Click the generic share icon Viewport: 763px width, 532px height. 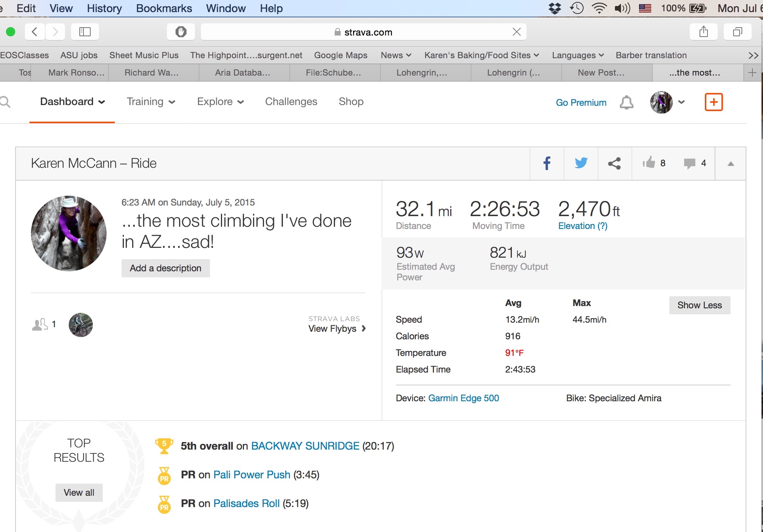point(615,163)
